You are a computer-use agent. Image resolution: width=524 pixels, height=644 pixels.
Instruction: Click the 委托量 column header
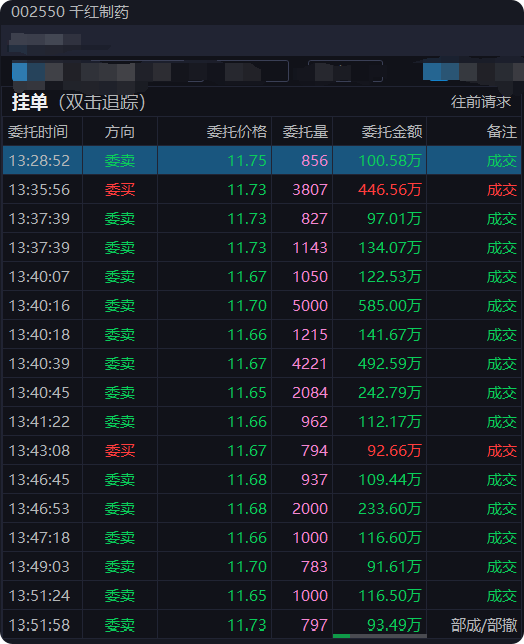[305, 132]
